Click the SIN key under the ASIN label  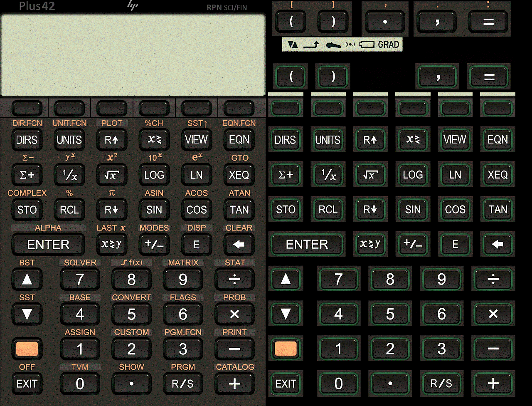point(154,210)
